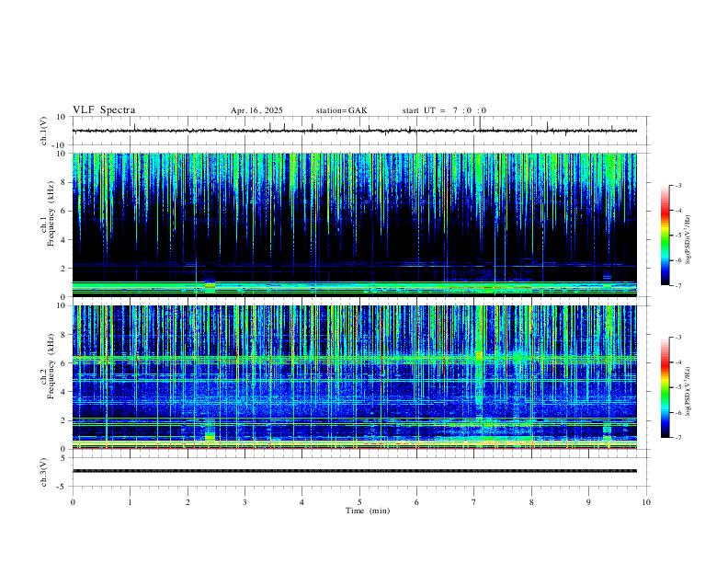Screen dimensions: 728x563
Task: Click the ch.1 colorbar 'log(PSD) (V²/Hz)' label
Action: coord(688,240)
